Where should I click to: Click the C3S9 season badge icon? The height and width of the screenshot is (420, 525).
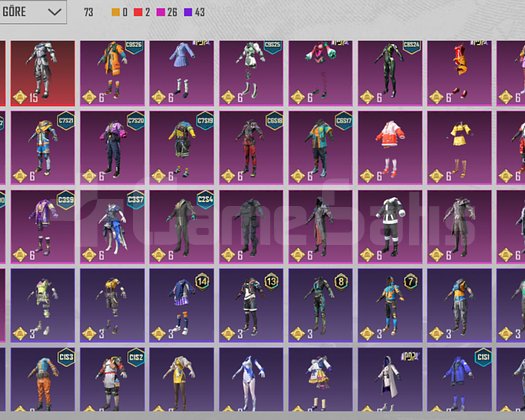[x=66, y=200]
